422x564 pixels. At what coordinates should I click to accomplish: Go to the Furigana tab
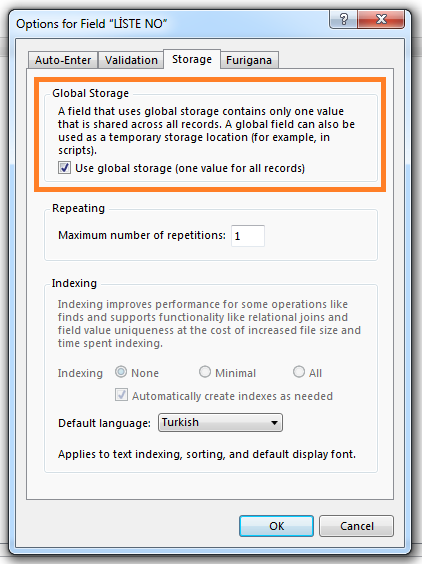coord(249,60)
